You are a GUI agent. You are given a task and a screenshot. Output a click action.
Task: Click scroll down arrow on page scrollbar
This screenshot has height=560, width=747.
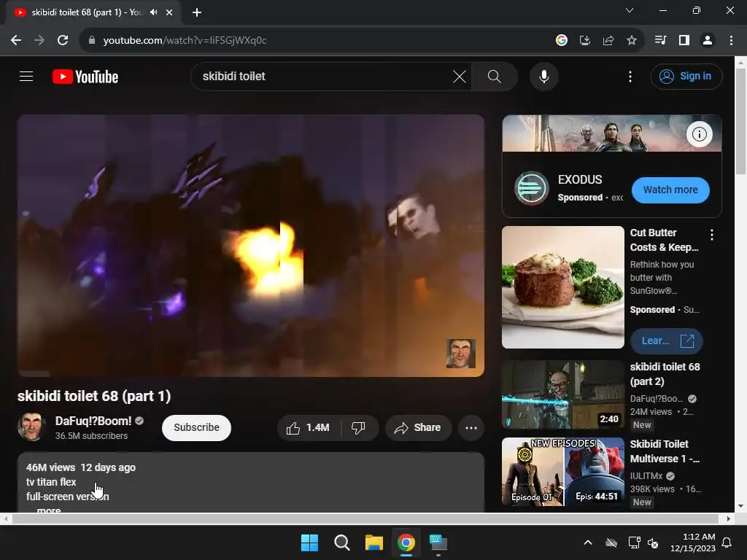pyautogui.click(x=740, y=506)
